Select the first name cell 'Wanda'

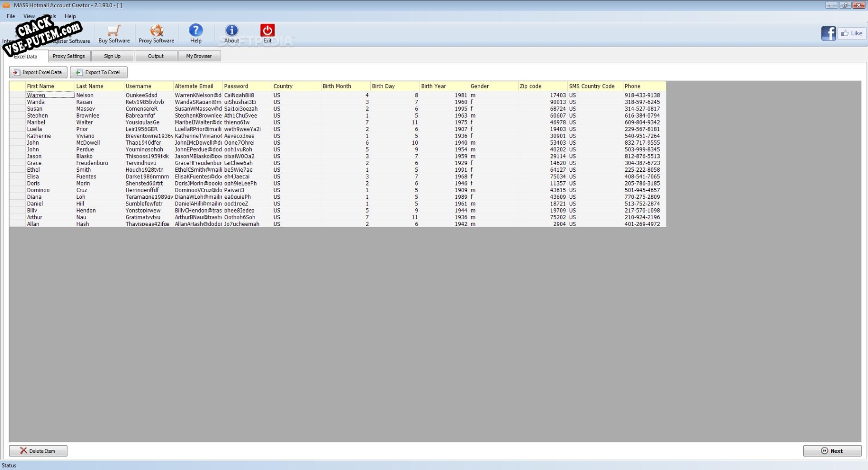50,102
